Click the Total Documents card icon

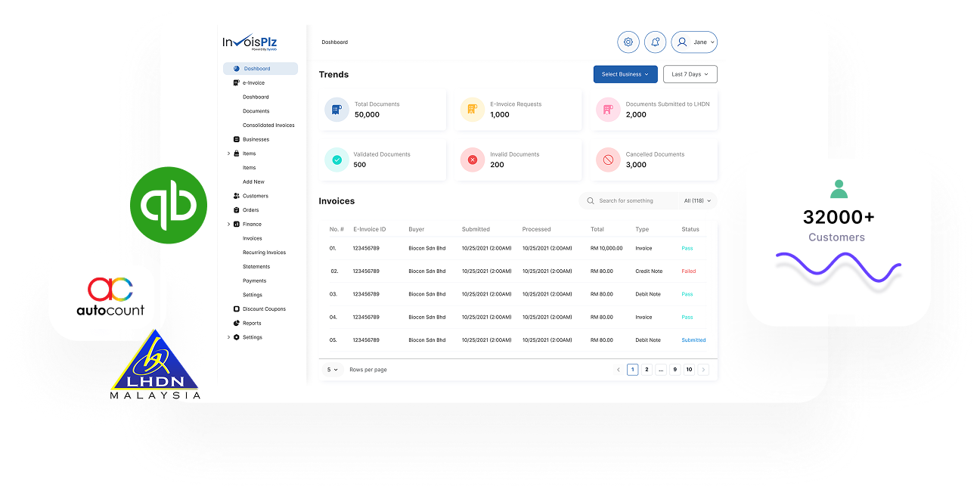(336, 110)
